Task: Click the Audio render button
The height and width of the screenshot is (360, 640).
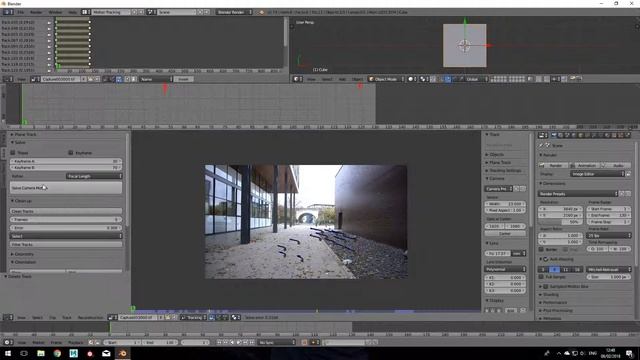Action: 616,165
